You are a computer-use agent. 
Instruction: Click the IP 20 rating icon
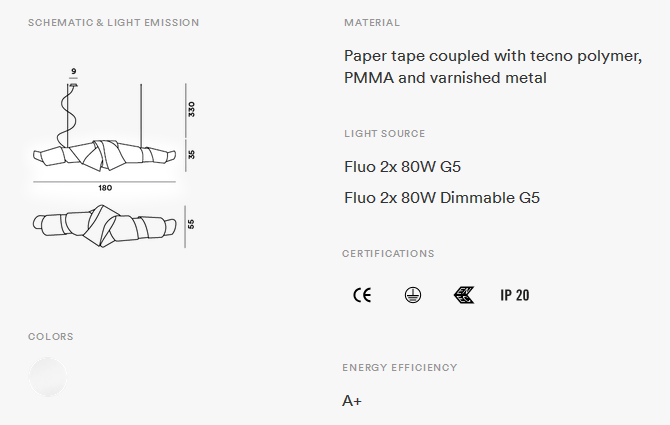515,295
